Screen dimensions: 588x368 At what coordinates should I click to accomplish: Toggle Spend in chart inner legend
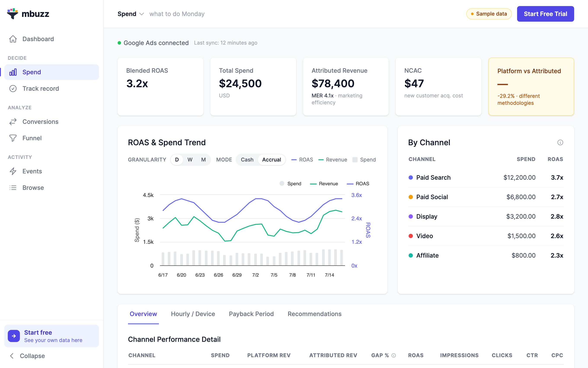tap(290, 184)
